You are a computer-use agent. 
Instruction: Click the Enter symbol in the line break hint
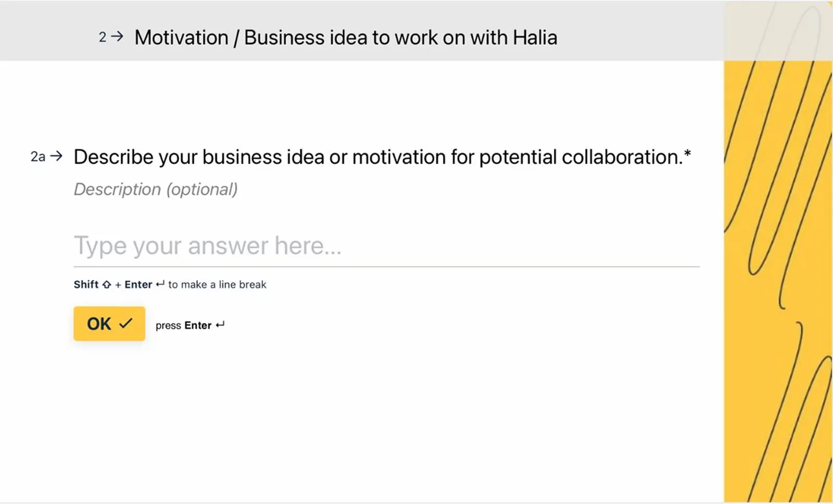[x=160, y=284]
